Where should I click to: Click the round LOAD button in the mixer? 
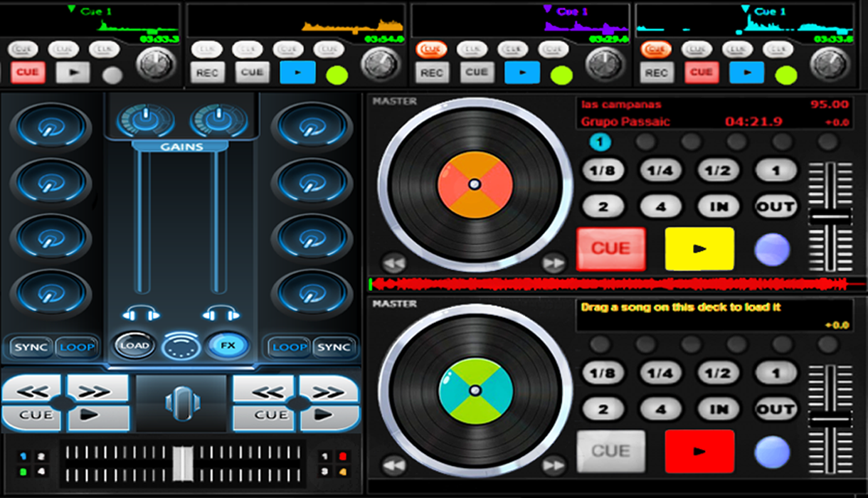click(x=134, y=346)
